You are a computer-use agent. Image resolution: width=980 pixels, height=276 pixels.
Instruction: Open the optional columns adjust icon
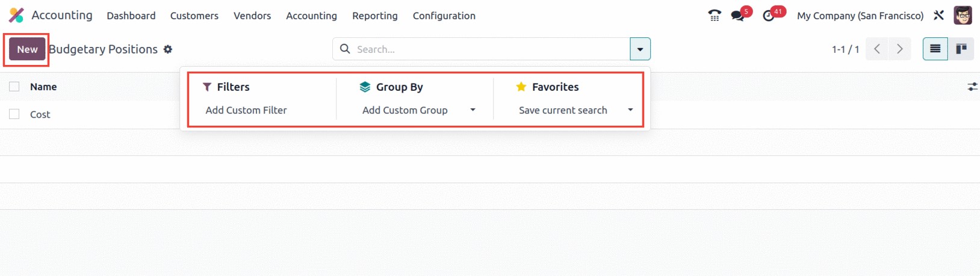point(972,87)
